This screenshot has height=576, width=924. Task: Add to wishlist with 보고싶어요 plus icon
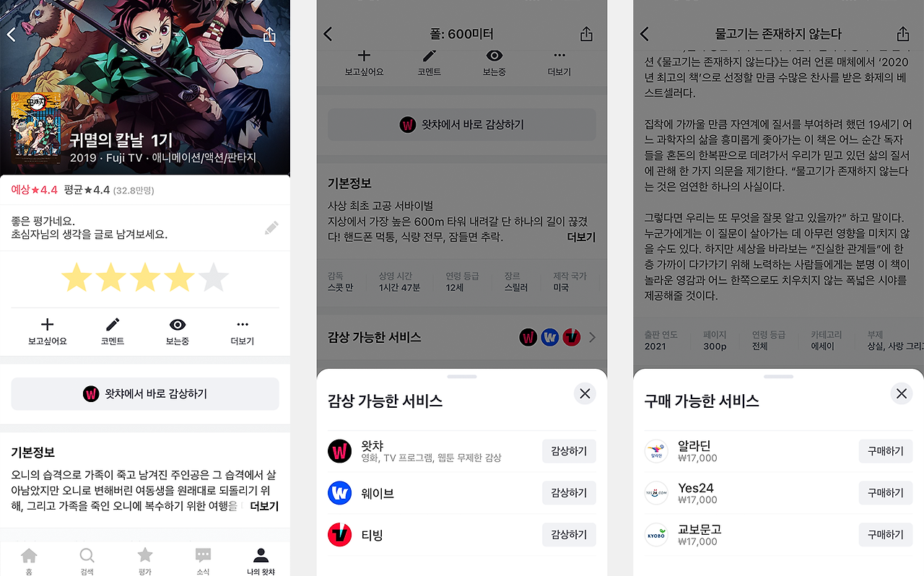pyautogui.click(x=48, y=325)
